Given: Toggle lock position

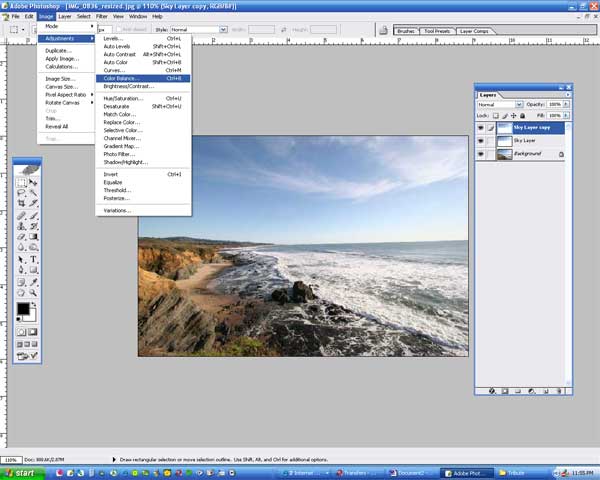Looking at the screenshot, I should point(514,116).
